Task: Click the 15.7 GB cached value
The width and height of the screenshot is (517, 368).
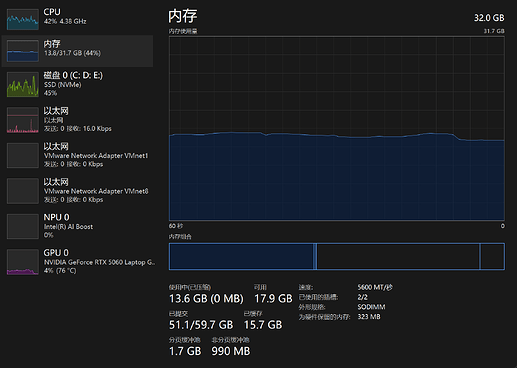Action: pos(263,325)
